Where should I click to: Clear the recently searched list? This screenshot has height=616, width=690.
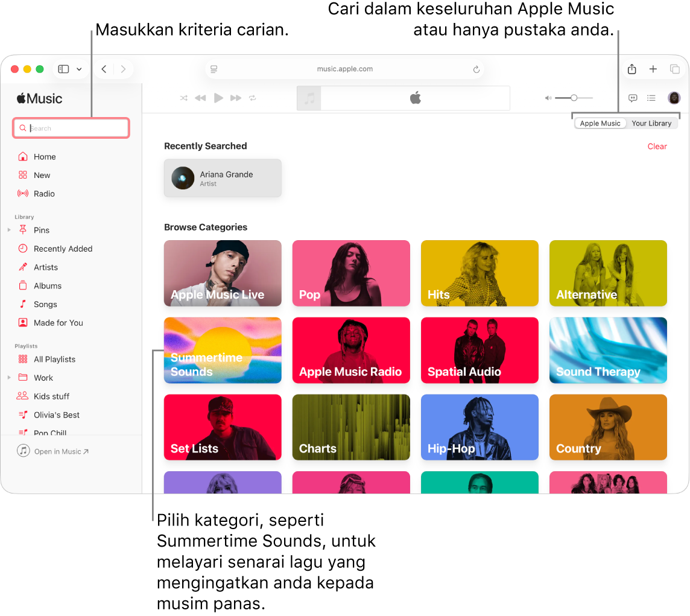pyautogui.click(x=657, y=147)
